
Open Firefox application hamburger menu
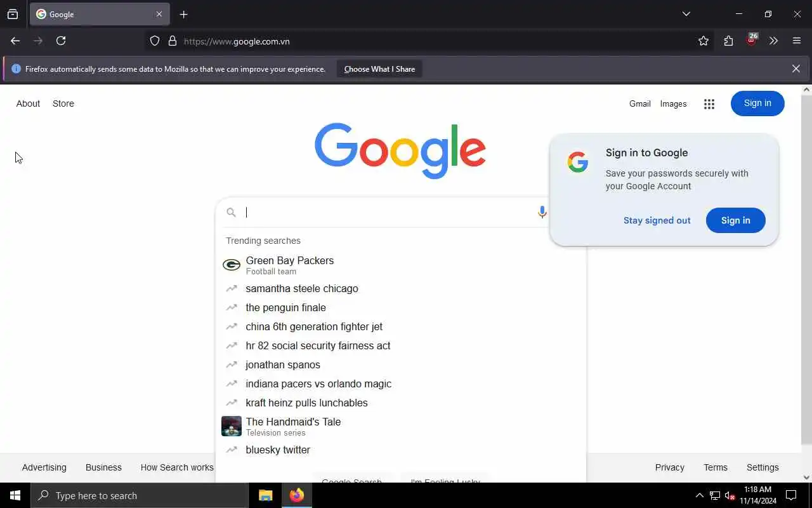click(x=797, y=41)
